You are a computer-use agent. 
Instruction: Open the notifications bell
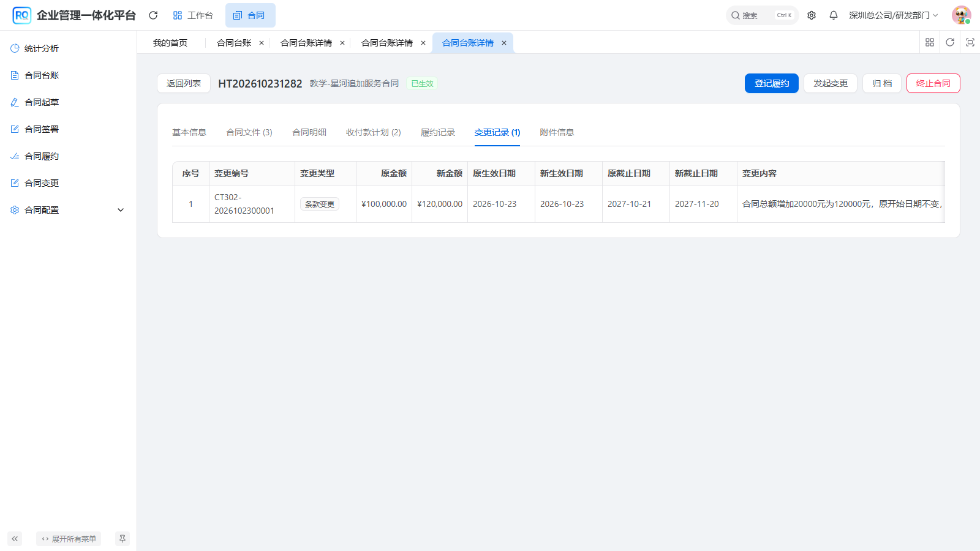(834, 15)
